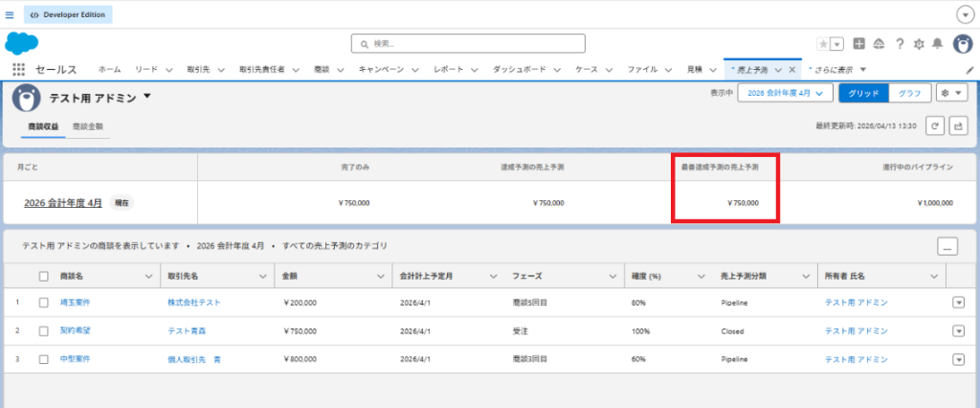Viewport: 980px width, 408px height.
Task: Select the 商談収益 forecast type tab
Action: pyautogui.click(x=44, y=126)
